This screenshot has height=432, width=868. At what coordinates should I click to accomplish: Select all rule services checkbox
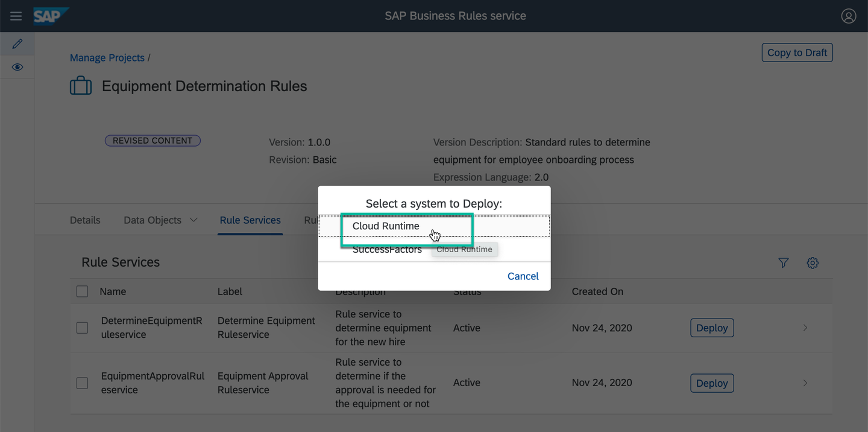(83, 291)
